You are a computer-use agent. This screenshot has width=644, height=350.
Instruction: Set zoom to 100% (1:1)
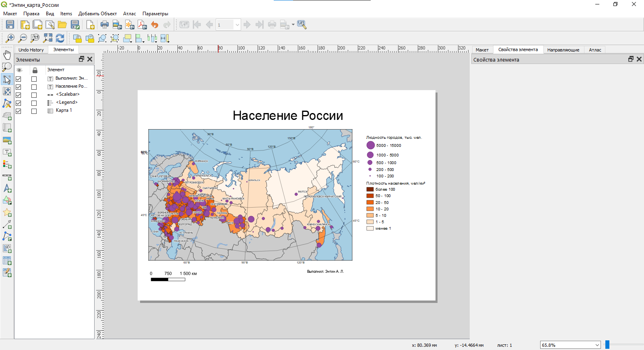pyautogui.click(x=35, y=38)
